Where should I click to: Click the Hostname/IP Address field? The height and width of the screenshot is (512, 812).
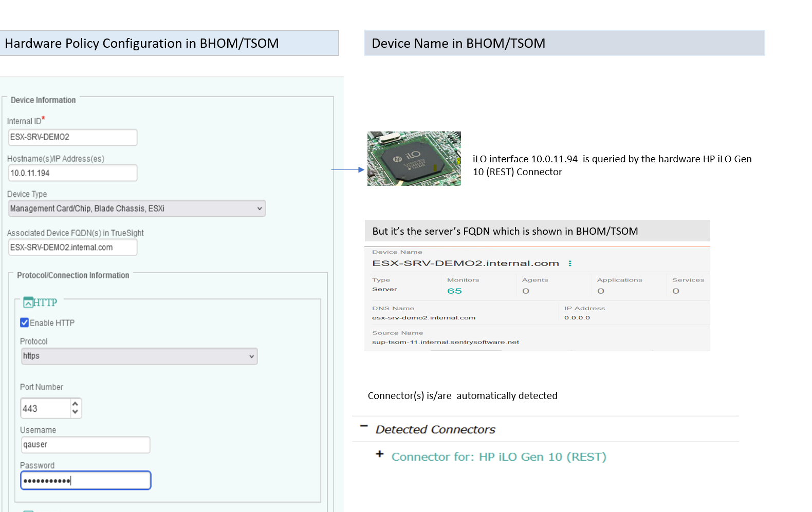click(72, 173)
